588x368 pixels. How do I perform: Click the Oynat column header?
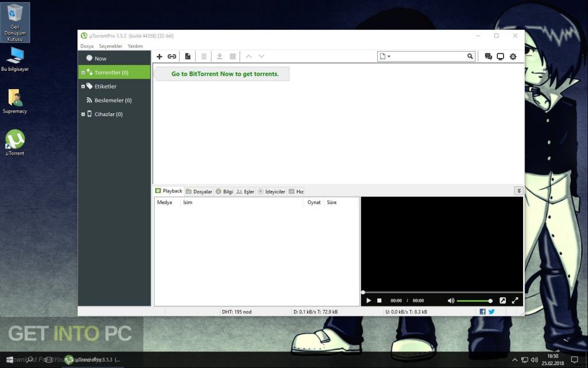(x=314, y=202)
